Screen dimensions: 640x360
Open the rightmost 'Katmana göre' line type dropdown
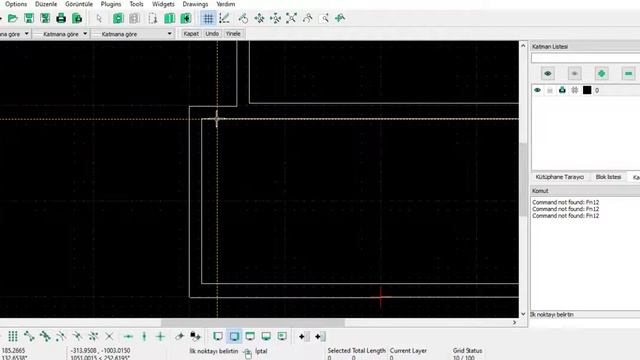tap(133, 34)
